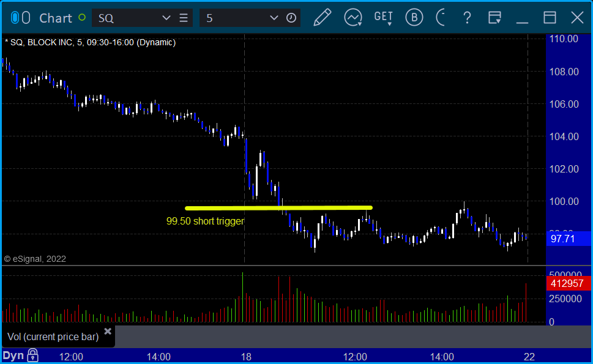The height and width of the screenshot is (364, 593).
Task: Click the 100.00 price axis label
Action: [564, 202]
